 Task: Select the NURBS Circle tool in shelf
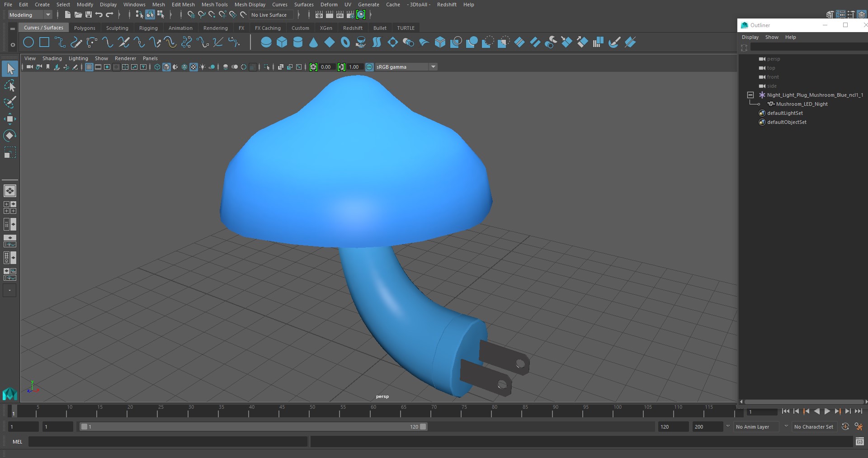tap(28, 42)
